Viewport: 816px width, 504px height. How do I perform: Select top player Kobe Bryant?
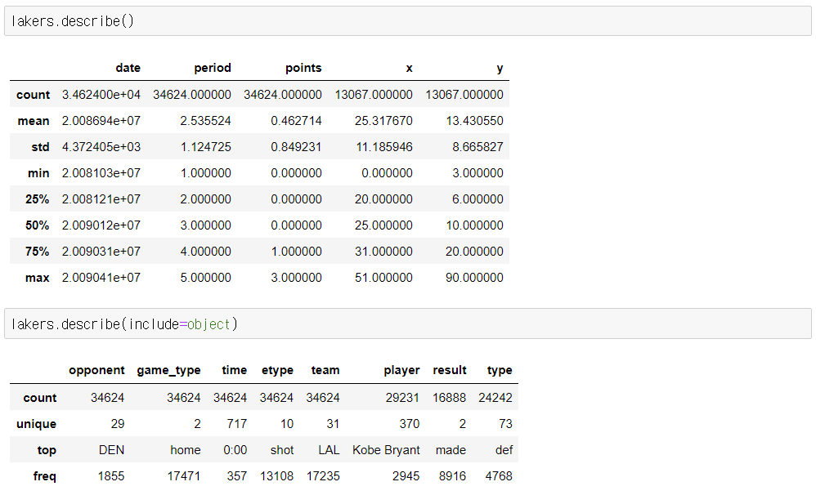[386, 450]
